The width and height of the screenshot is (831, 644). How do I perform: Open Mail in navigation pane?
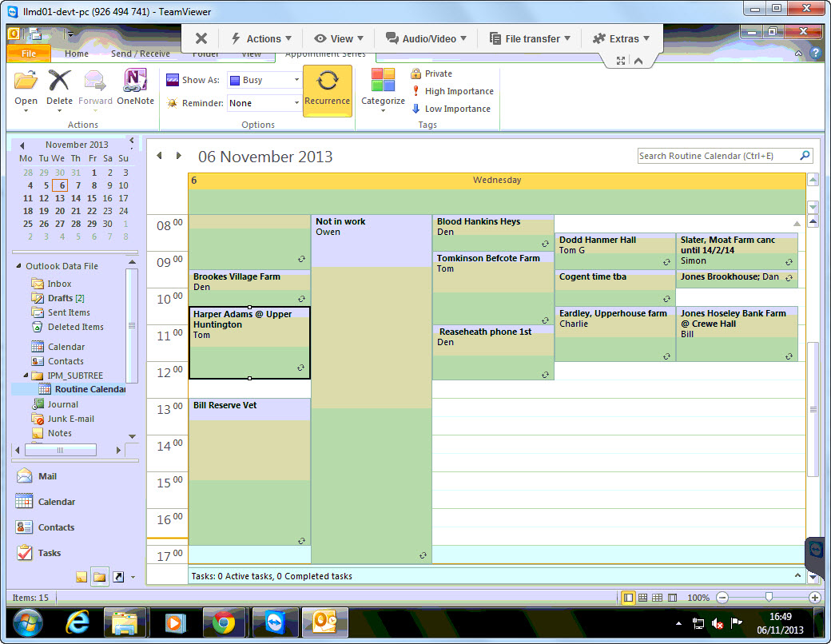(x=47, y=476)
